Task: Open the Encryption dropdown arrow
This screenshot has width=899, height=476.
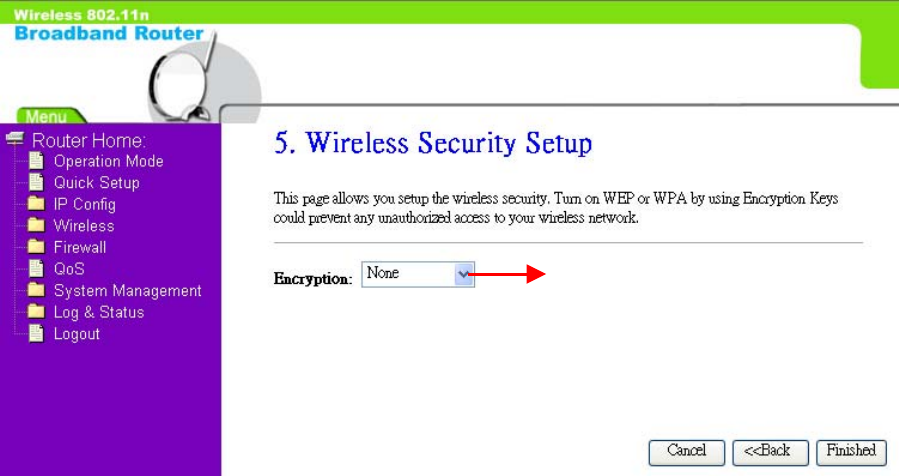Action: click(x=464, y=274)
